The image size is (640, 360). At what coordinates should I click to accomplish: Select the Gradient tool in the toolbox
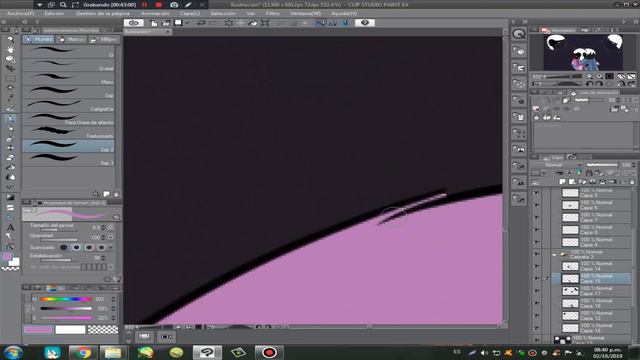[x=10, y=198]
